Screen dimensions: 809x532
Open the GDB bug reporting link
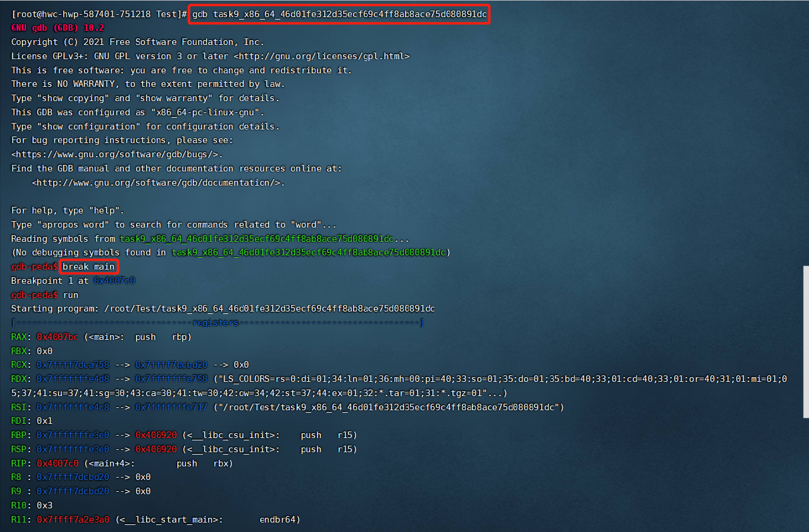point(116,154)
